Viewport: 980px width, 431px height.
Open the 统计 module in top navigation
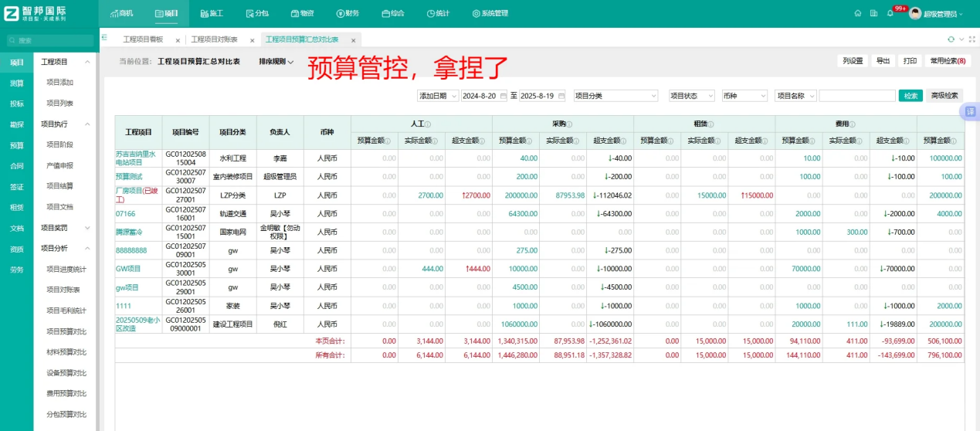pos(438,14)
